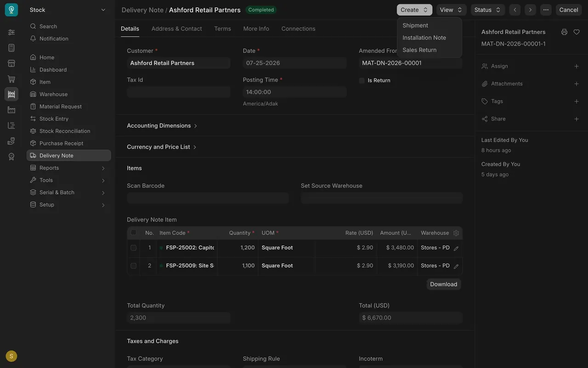588x368 pixels.
Task: Open the desk settings sliders icon in rail
Action: tap(11, 32)
